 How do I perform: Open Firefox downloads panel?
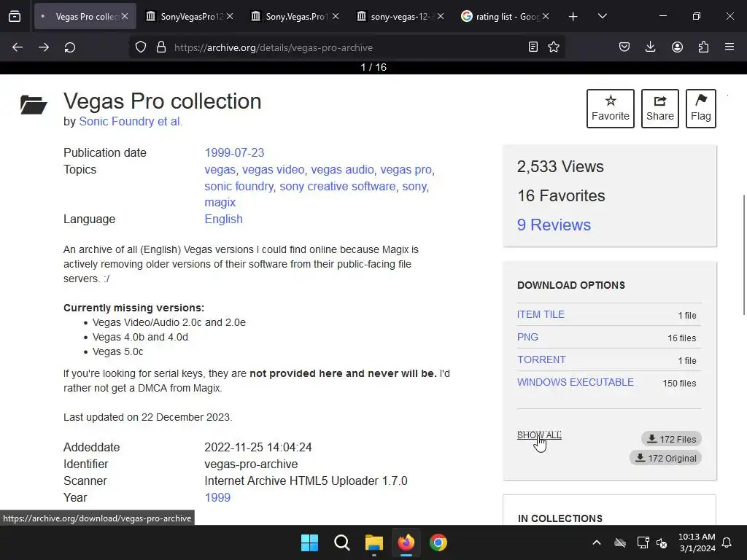point(650,47)
